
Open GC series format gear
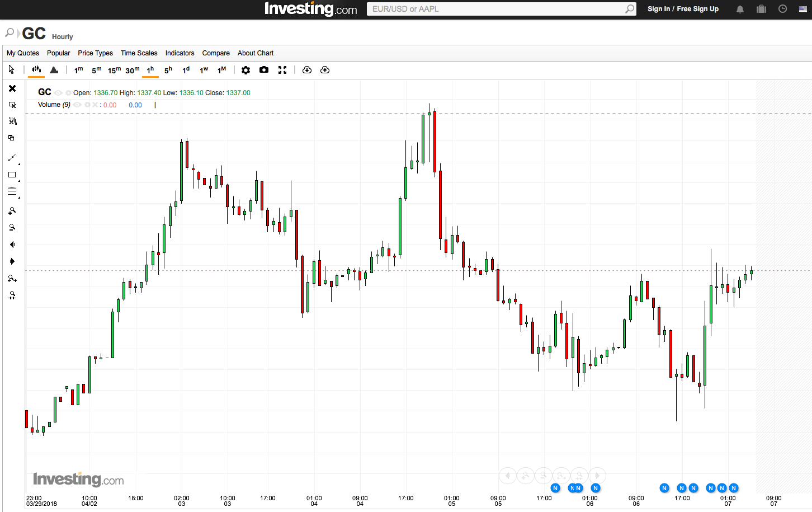[68, 93]
